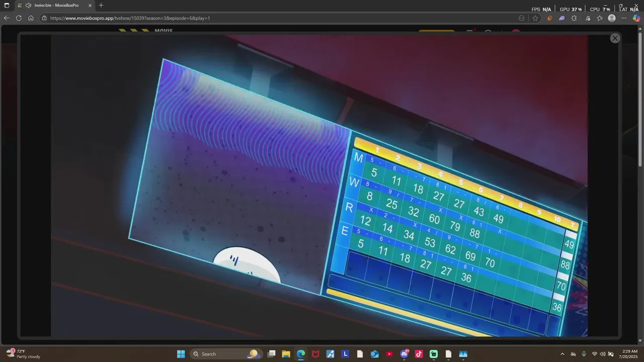Close the Invincible MovieBoxPro tab

pyautogui.click(x=90, y=6)
